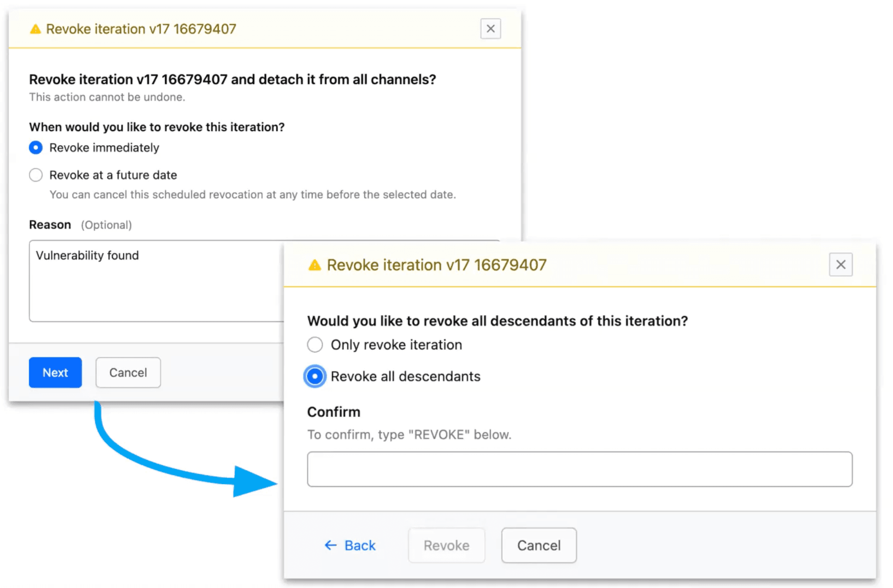Select Revoke all descendants radio button
This screenshot has width=893, height=588.
[x=315, y=377]
